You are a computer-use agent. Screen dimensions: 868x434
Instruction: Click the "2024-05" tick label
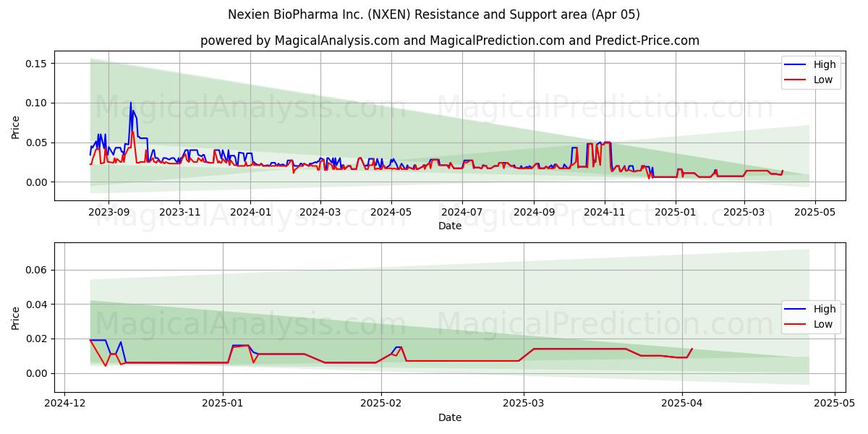391,213
